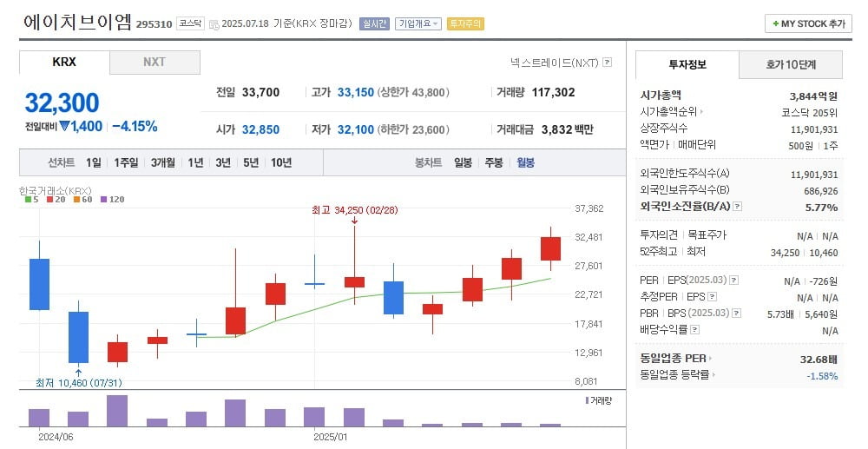
Task: Click the current price 32,300
Action: coord(62,103)
